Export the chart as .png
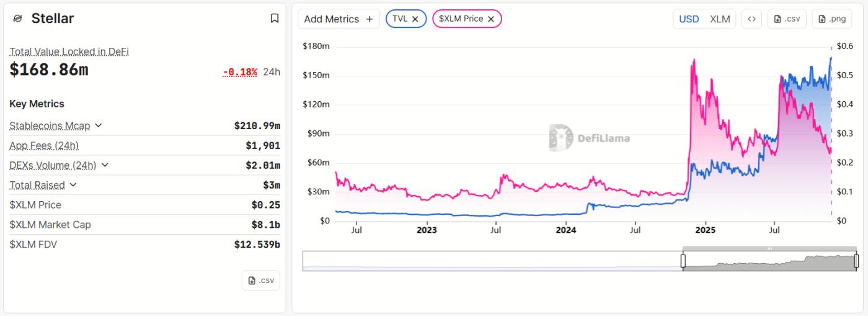Image resolution: width=868 pixels, height=316 pixels. (831, 19)
